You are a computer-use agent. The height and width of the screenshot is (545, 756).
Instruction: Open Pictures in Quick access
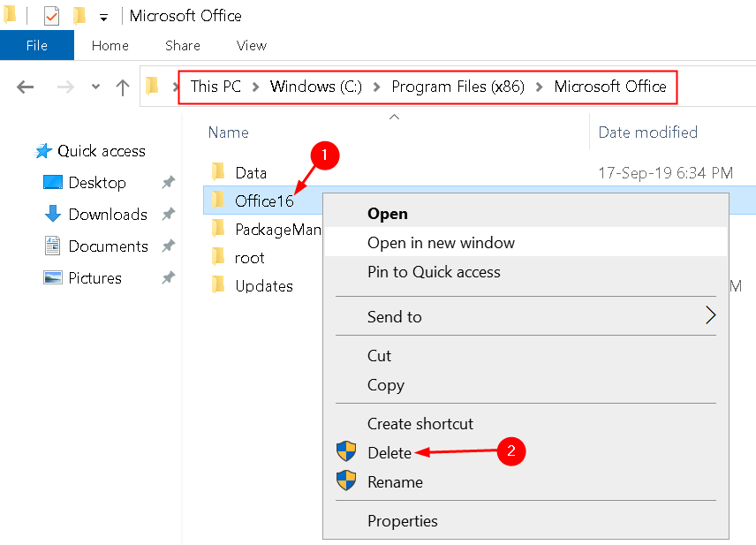(95, 278)
